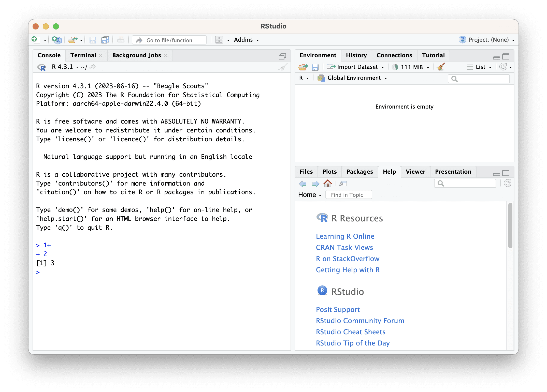This screenshot has height=392, width=547.
Task: Click the Help back arrow
Action: point(303,183)
